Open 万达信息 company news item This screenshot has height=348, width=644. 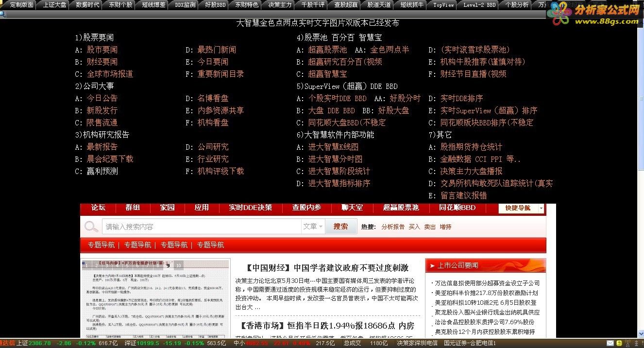coord(487,283)
